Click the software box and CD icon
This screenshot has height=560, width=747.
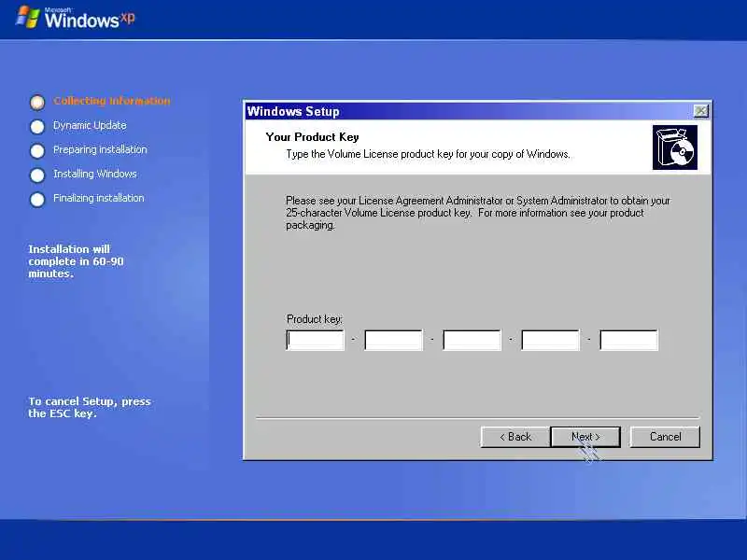(x=675, y=147)
